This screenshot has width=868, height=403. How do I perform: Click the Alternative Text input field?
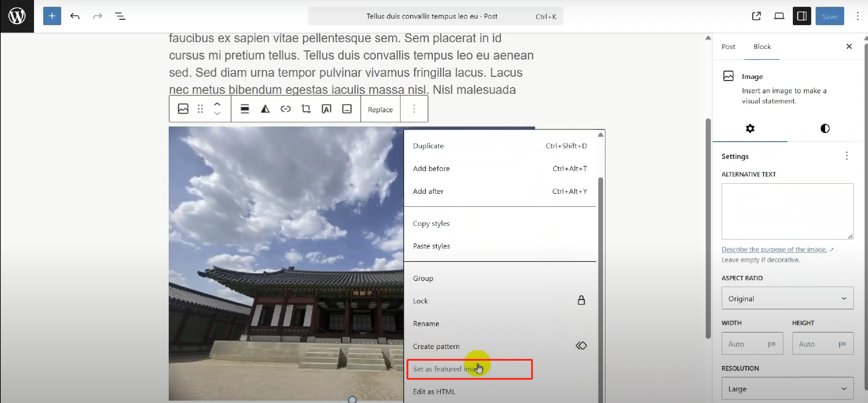click(787, 211)
